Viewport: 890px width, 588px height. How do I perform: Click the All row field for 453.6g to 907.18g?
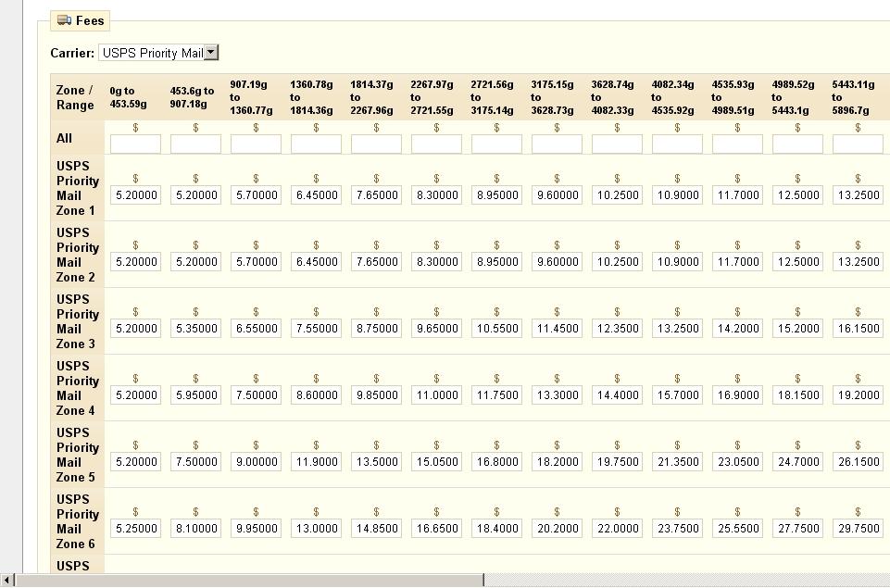195,144
